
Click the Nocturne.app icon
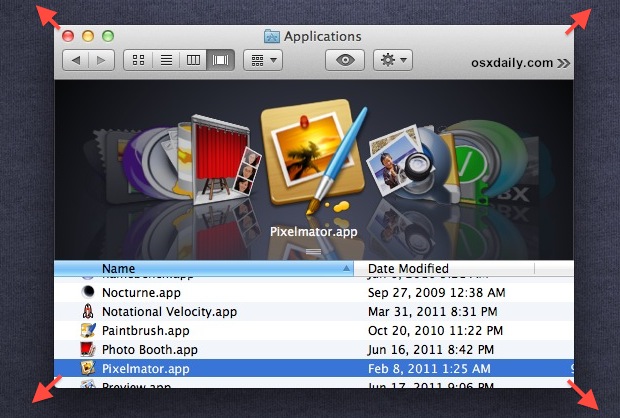click(x=88, y=292)
